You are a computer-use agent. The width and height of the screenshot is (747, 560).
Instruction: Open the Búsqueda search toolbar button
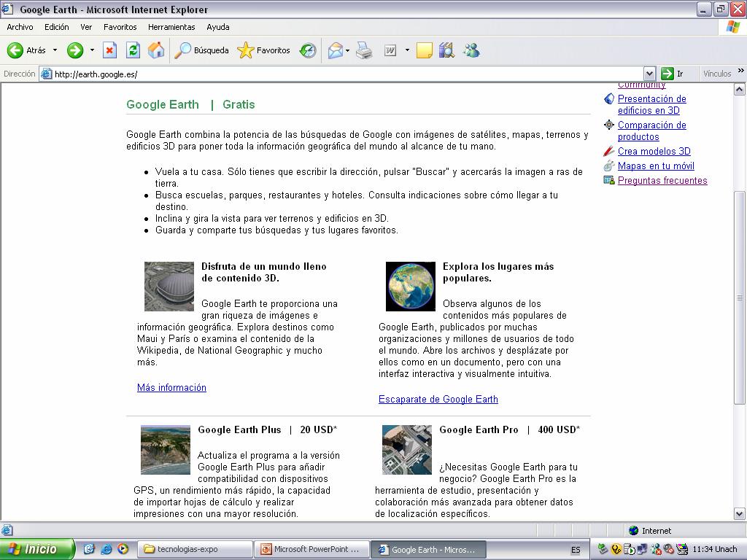[201, 50]
